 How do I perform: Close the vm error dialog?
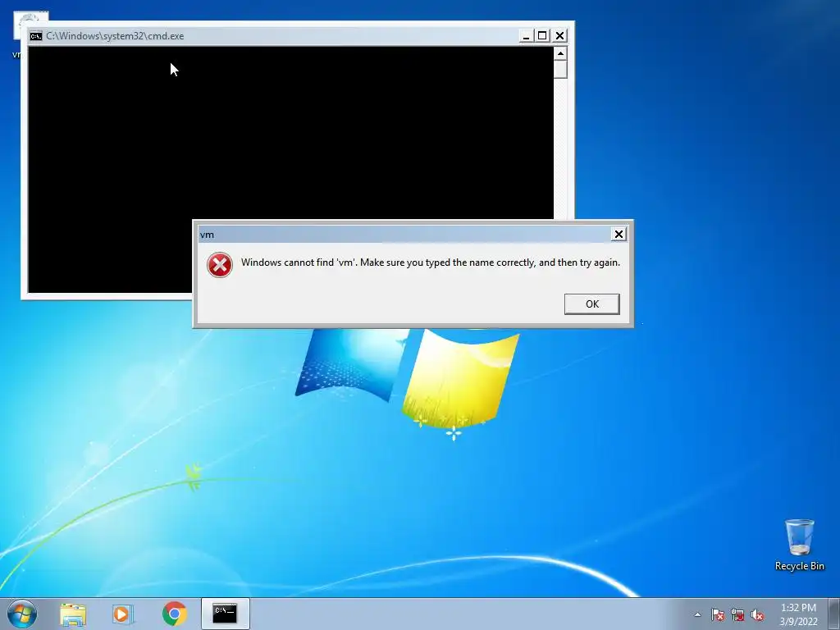619,234
